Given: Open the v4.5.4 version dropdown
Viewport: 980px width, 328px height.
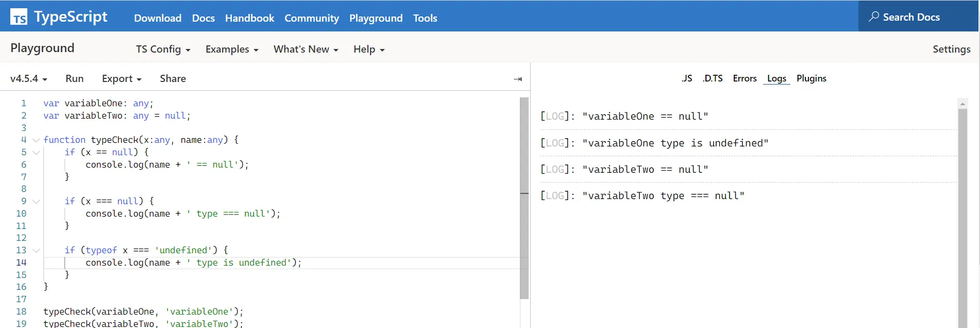Looking at the screenshot, I should click(29, 78).
